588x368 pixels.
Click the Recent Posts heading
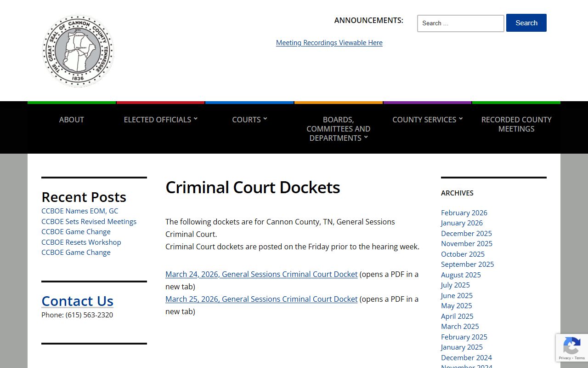tap(84, 197)
